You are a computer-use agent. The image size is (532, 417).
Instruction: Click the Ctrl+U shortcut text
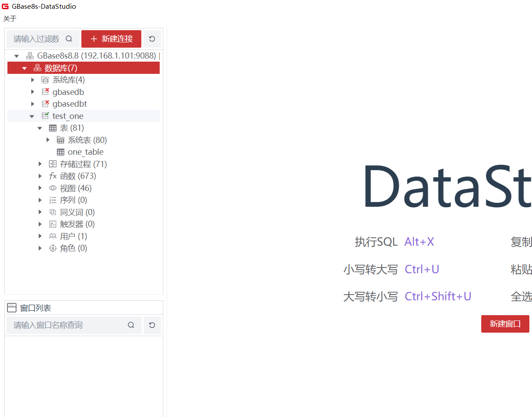(x=422, y=269)
